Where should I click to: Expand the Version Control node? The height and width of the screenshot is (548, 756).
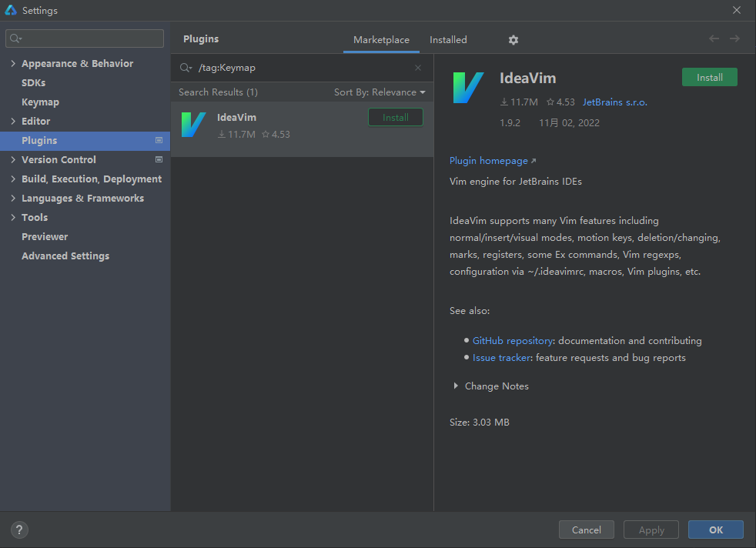pos(13,159)
